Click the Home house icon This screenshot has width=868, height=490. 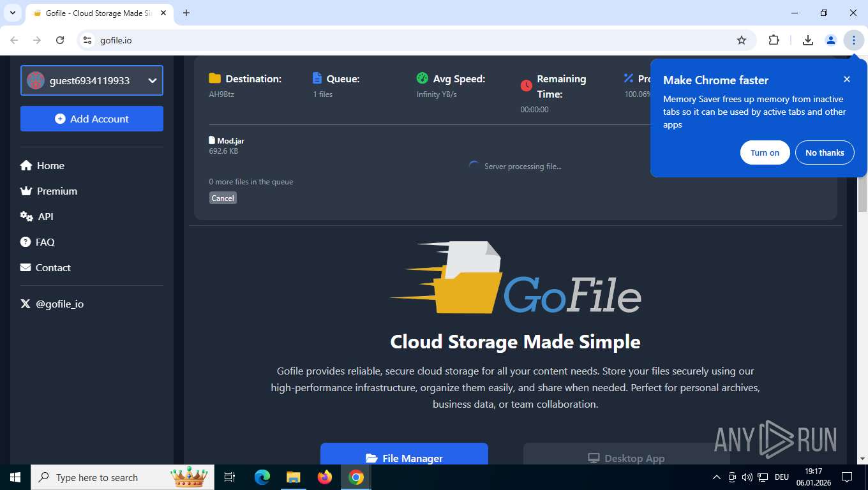26,165
